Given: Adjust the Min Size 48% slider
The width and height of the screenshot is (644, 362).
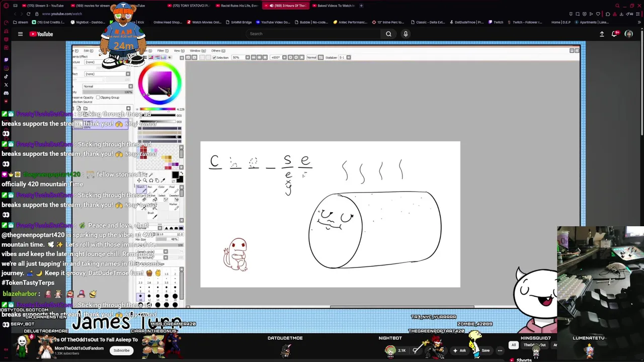Looking at the screenshot, I should 167,239.
